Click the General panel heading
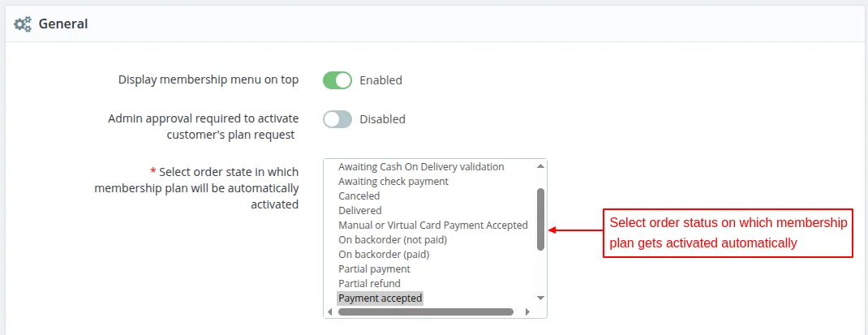The width and height of the screenshot is (868, 335). click(x=63, y=24)
